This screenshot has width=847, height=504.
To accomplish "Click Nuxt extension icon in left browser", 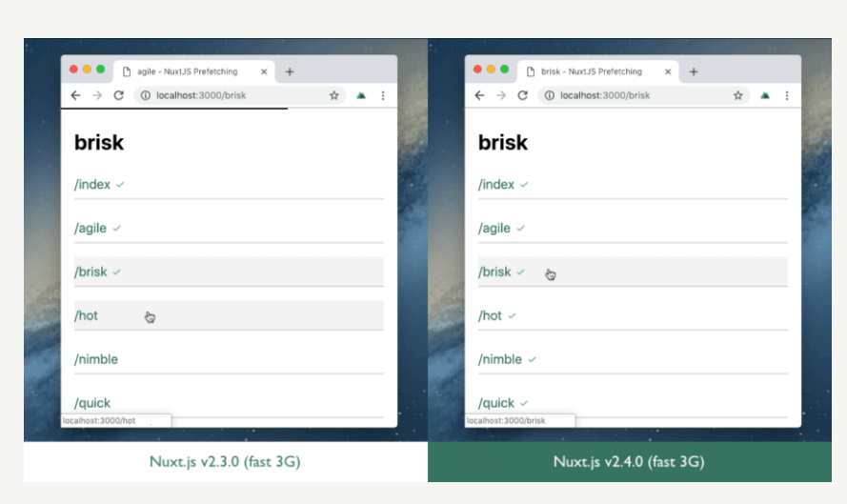I will 361,95.
